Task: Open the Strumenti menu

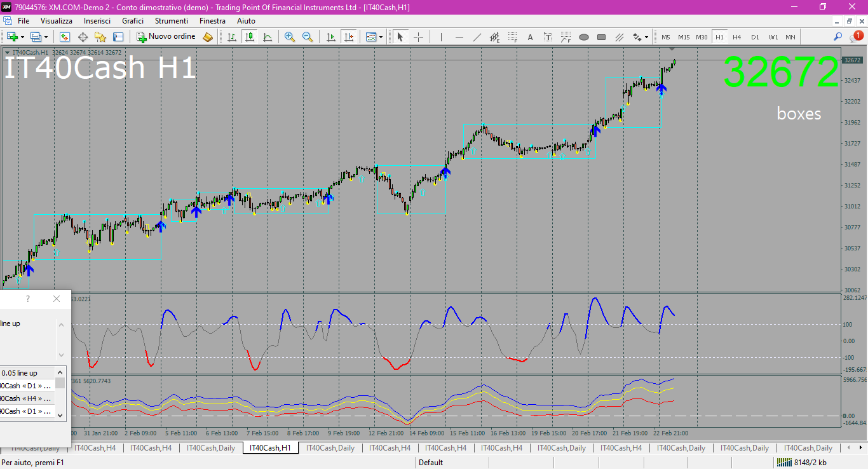Action: (x=172, y=21)
